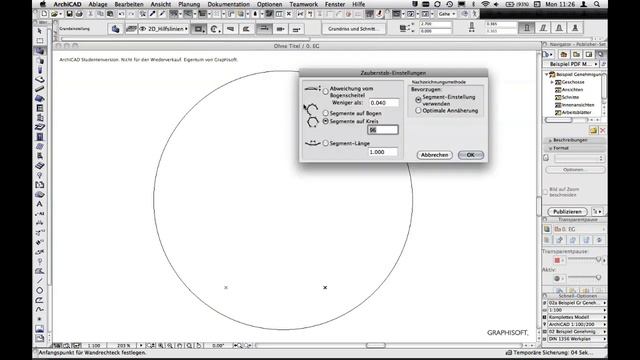Select the Figure (image) tool in the toolbox
The image size is (640, 360).
40,329
